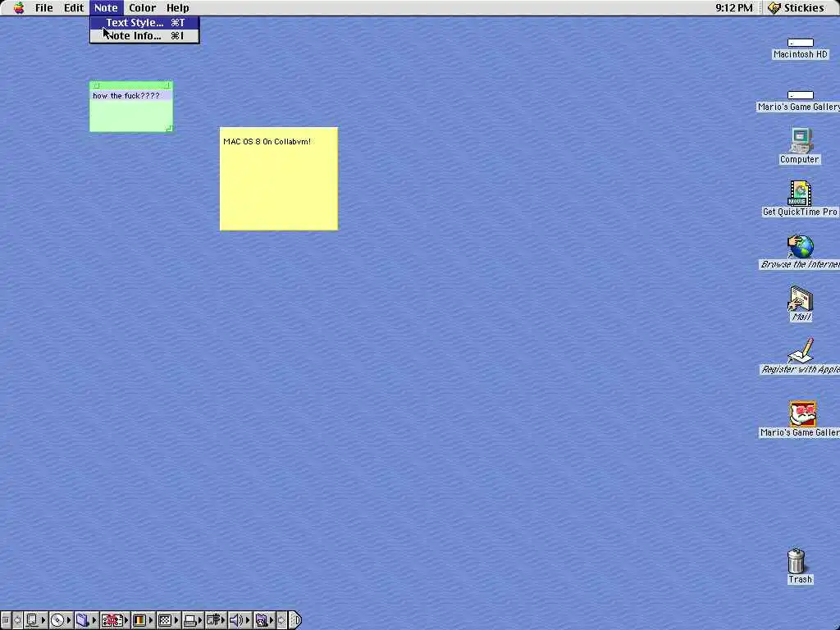Open the Monitor color depth module

(x=143, y=620)
